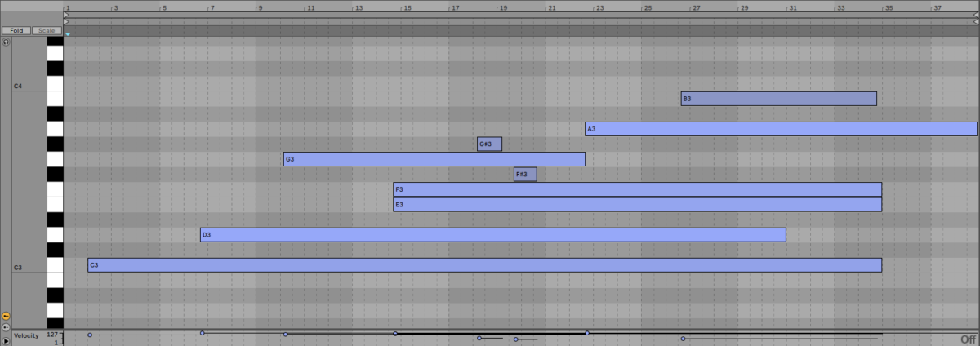Click the D3 note's velocity marker

tap(203, 333)
